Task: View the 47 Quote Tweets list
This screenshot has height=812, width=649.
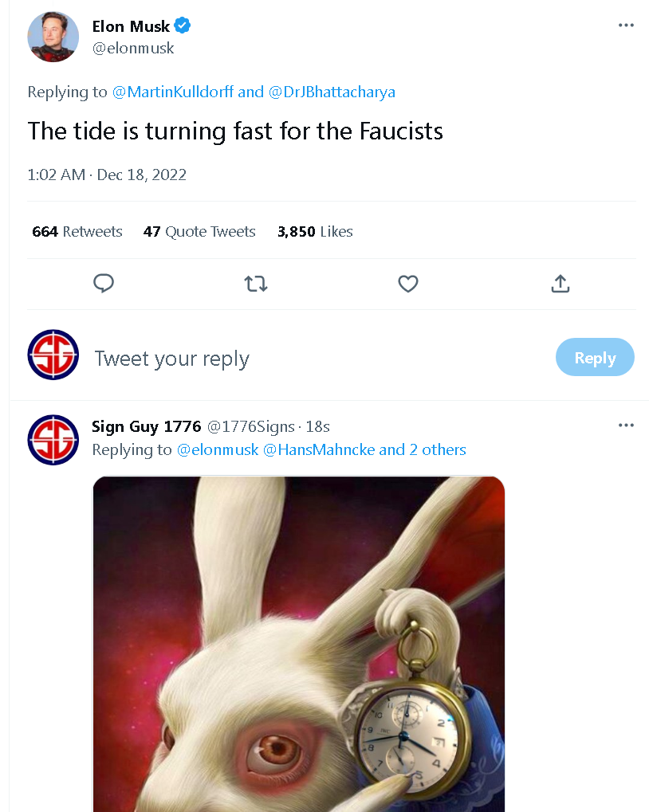Action: tap(199, 231)
